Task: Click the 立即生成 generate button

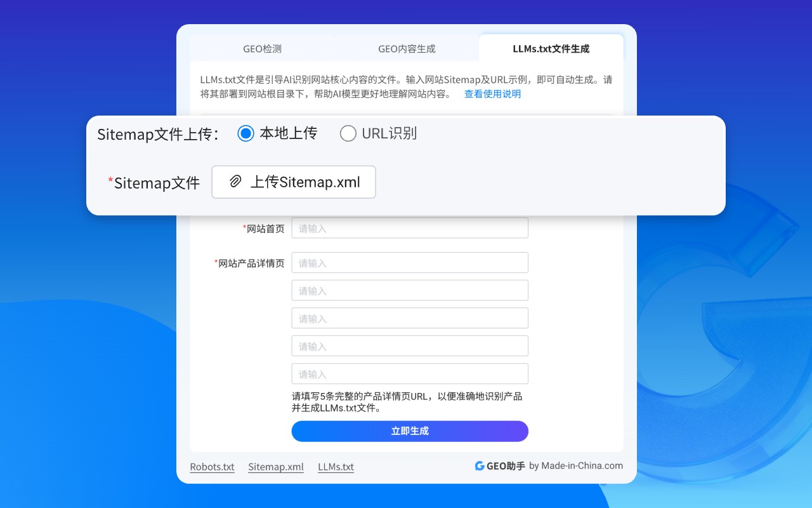Action: point(409,431)
